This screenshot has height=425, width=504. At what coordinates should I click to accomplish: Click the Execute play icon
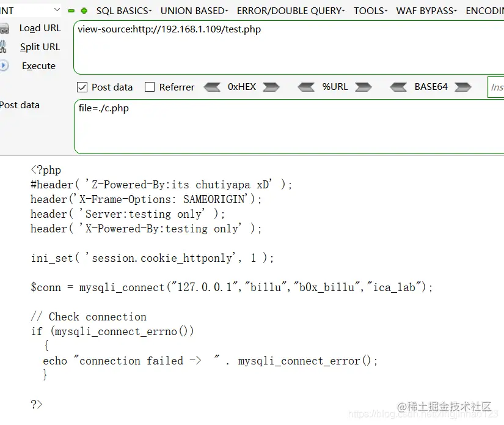point(4,66)
